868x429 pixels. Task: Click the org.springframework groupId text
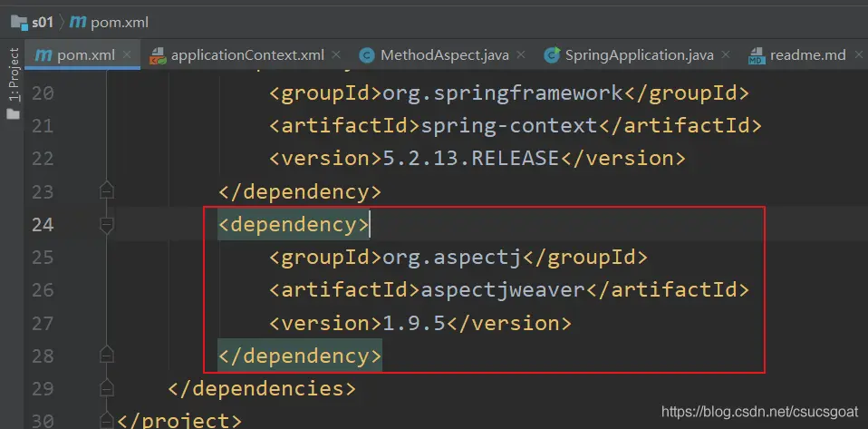pos(503,93)
